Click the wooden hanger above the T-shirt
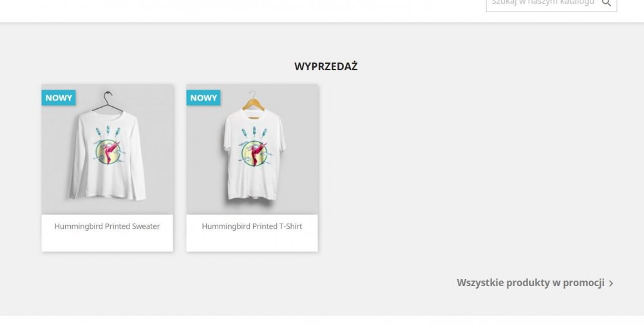Screen dimensions: 644x326 [x=253, y=101]
